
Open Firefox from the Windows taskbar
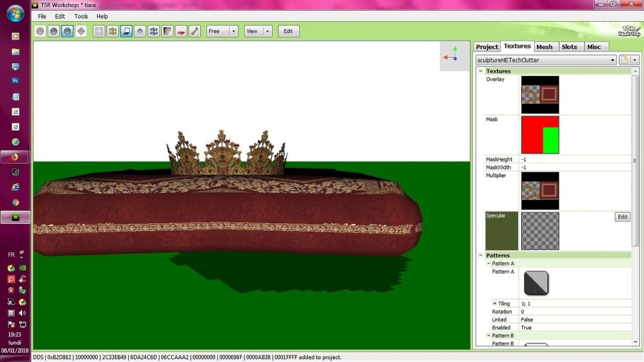pos(15,157)
